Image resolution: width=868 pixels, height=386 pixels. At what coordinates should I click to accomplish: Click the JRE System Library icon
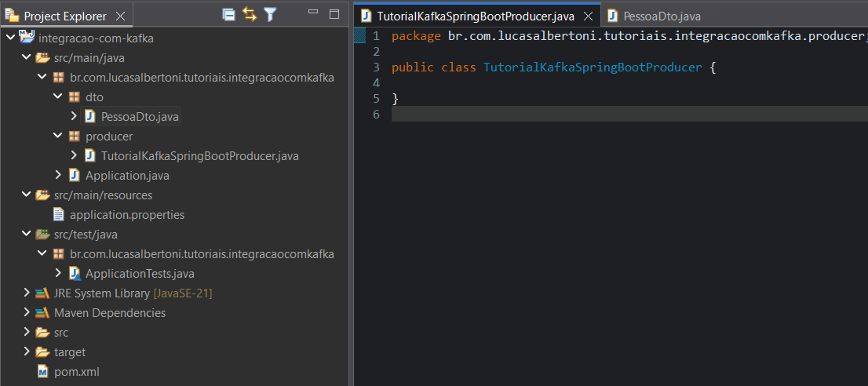(42, 293)
